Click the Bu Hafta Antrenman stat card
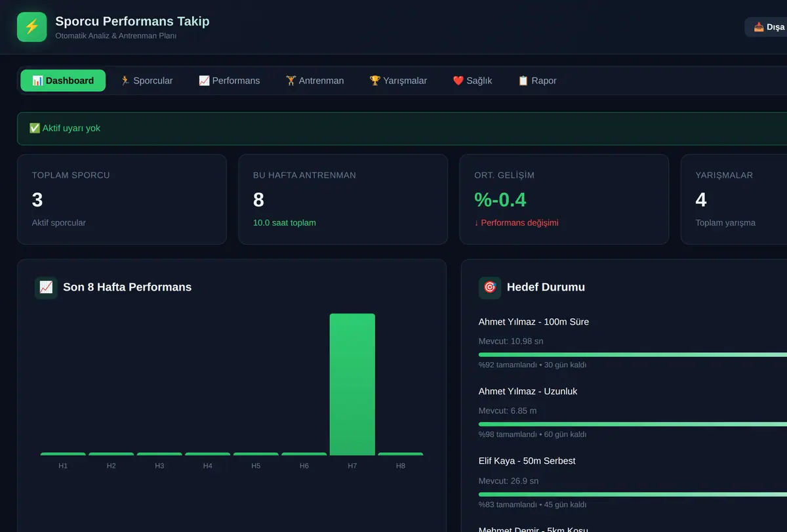Image resolution: width=787 pixels, height=532 pixels. point(343,199)
